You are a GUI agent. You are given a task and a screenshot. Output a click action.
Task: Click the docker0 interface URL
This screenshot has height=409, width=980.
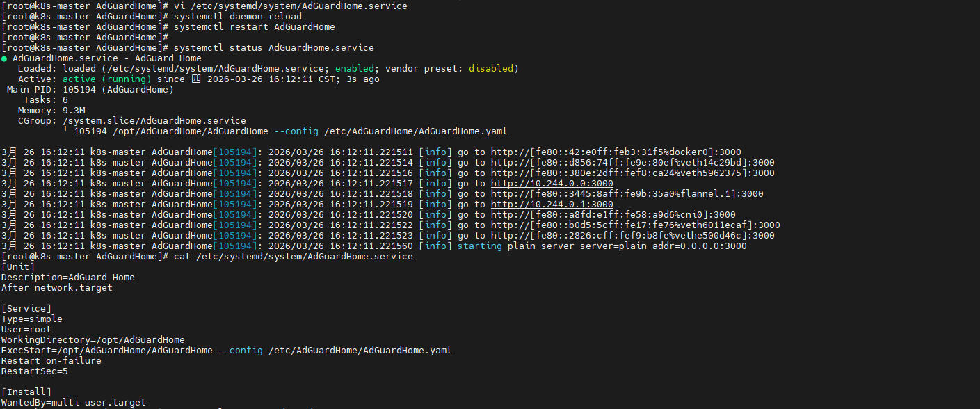pyautogui.click(x=616, y=152)
